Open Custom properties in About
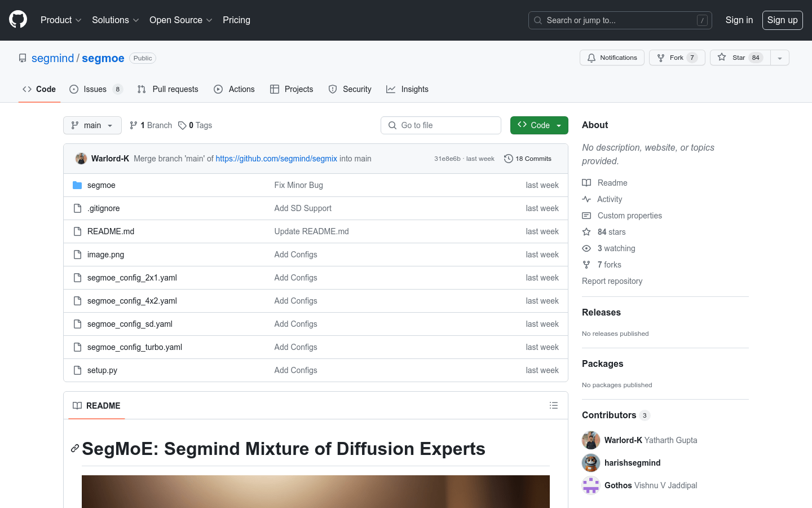 [x=622, y=216]
